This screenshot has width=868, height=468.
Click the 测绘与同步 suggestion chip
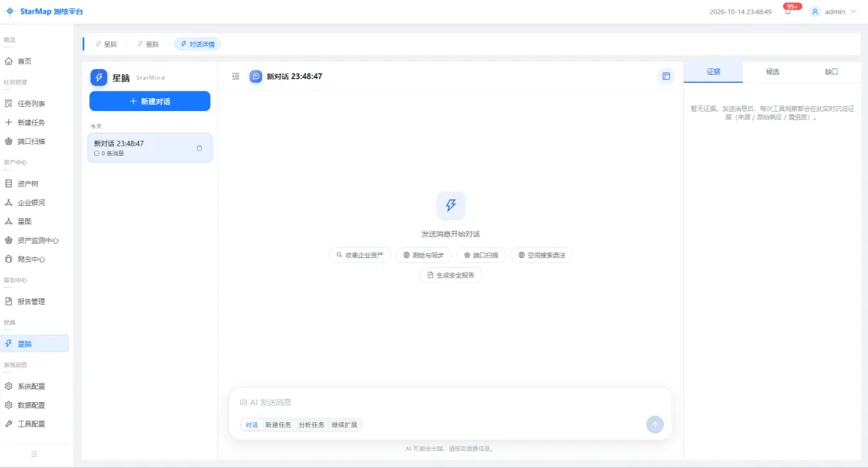(424, 256)
